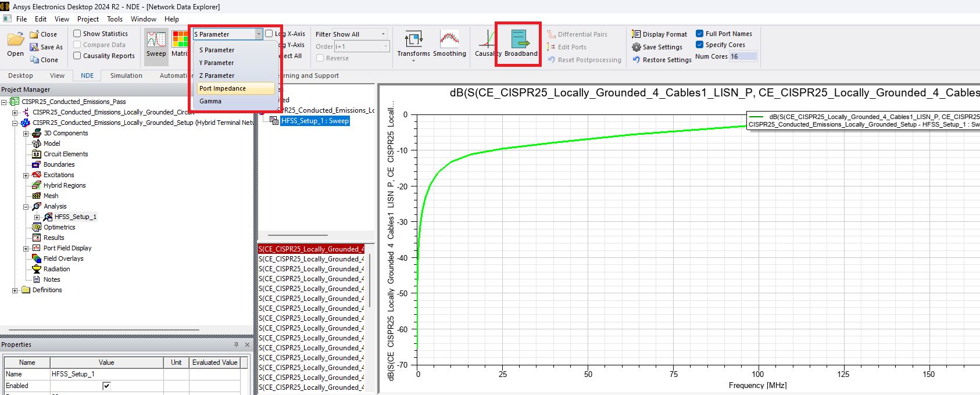Viewport: 980px width, 395px height.
Task: Select Port Field Display node
Action: [x=67, y=248]
